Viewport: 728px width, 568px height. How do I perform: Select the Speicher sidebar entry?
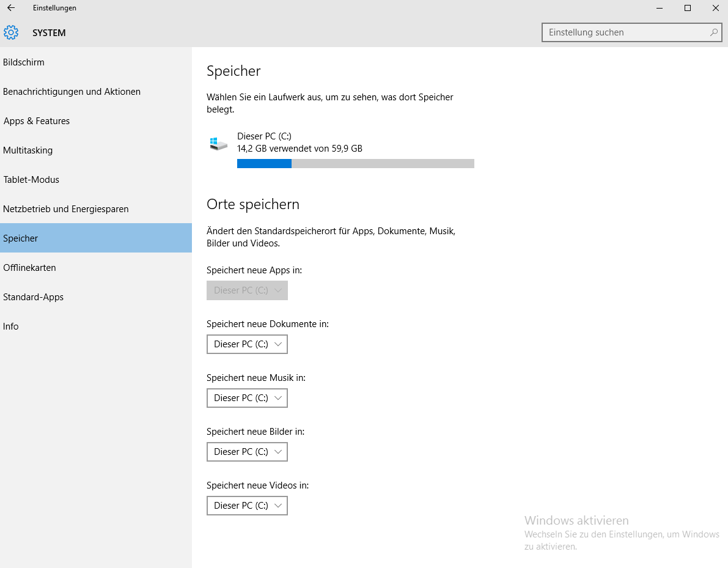point(21,238)
